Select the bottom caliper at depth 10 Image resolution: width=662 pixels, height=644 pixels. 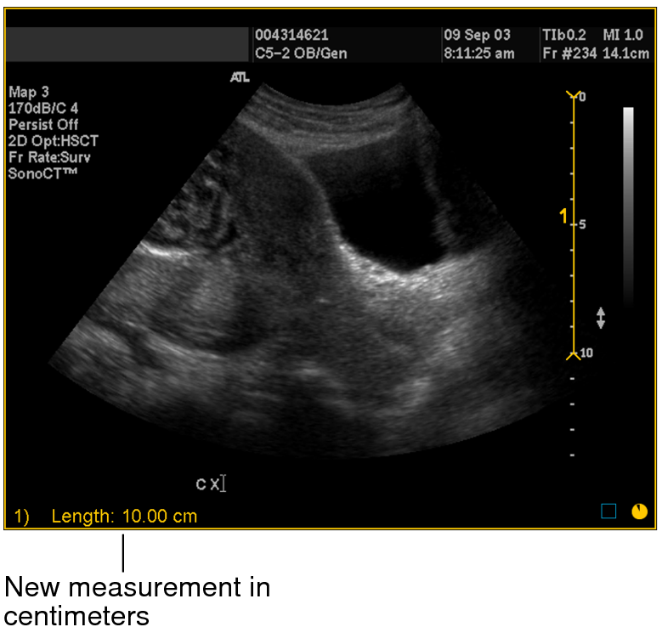(x=574, y=354)
